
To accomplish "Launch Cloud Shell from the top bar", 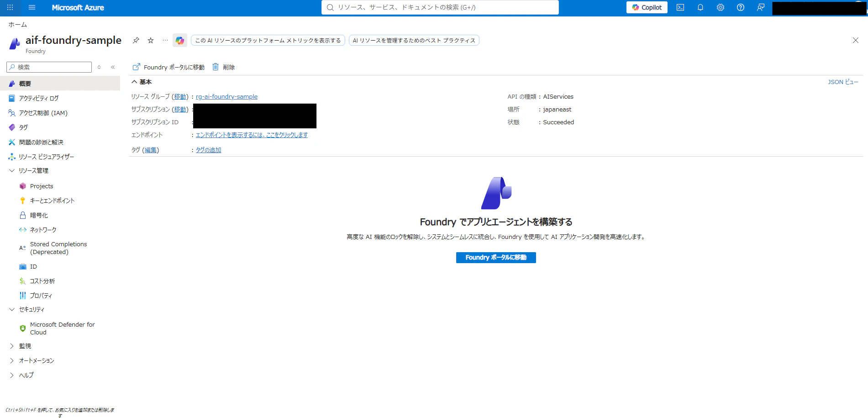I will pyautogui.click(x=680, y=7).
